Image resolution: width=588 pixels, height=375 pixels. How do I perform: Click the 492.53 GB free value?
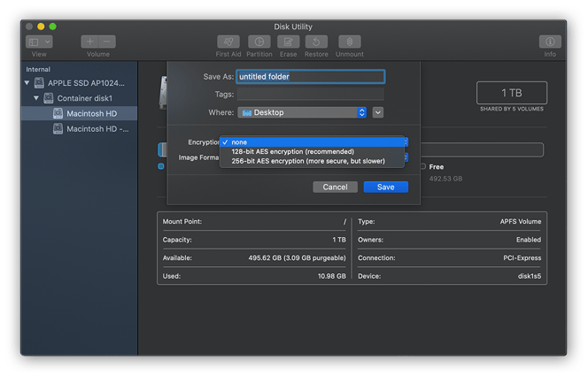point(445,179)
